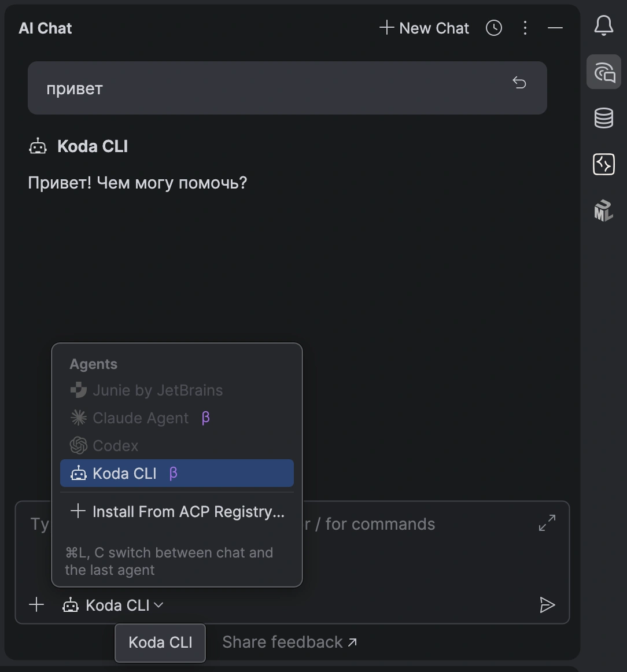The width and height of the screenshot is (627, 672).
Task: Select Koda CLI in the Agents list
Action: [176, 473]
